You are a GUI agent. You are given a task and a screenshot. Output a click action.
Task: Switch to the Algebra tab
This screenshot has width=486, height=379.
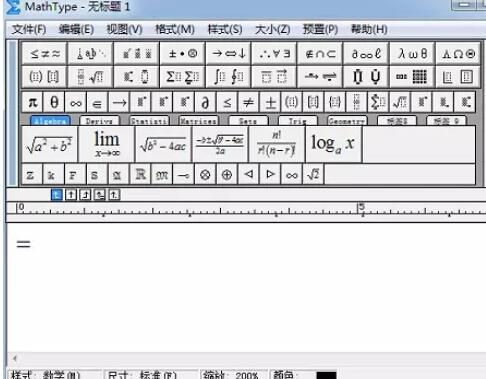click(x=50, y=121)
